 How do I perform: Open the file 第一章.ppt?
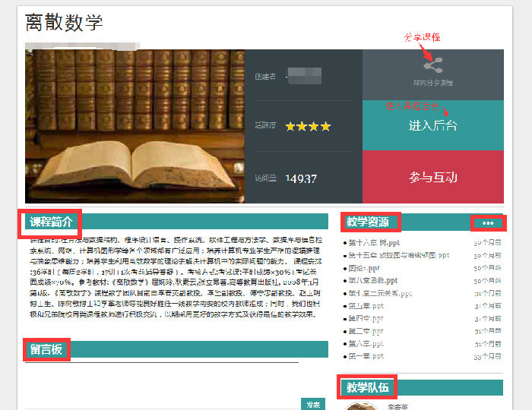pos(366,355)
